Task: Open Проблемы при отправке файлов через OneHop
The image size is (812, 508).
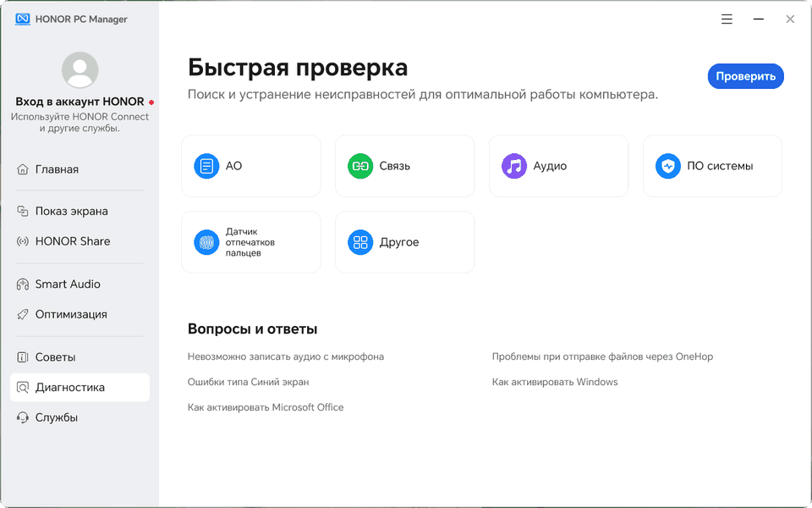Action: [x=602, y=356]
